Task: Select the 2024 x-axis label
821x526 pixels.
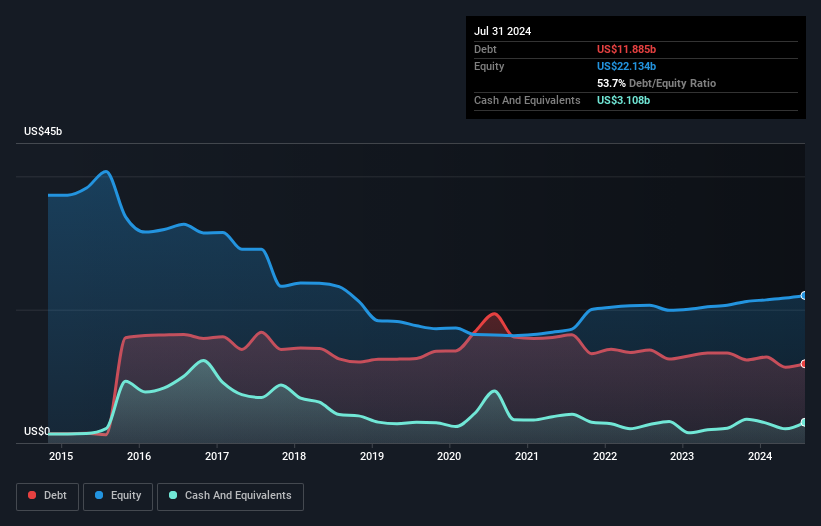Action: tap(760, 456)
